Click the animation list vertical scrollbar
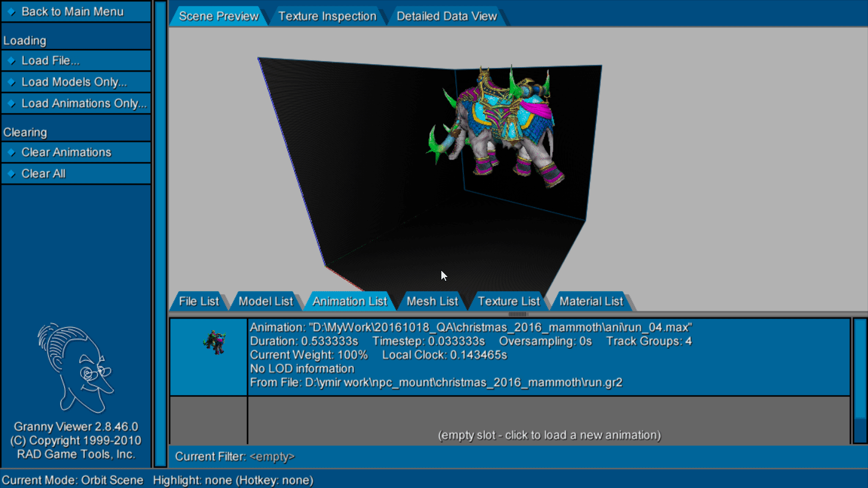The height and width of the screenshot is (488, 868). [x=859, y=380]
